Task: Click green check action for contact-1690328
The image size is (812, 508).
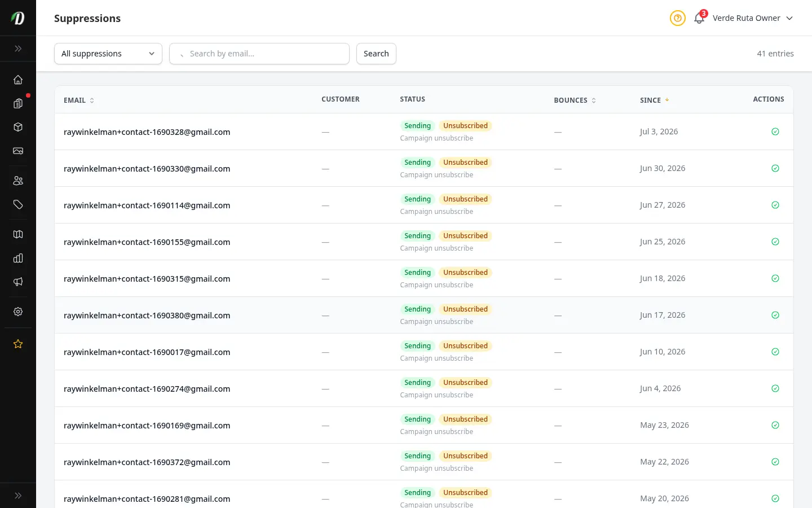Action: (x=775, y=132)
